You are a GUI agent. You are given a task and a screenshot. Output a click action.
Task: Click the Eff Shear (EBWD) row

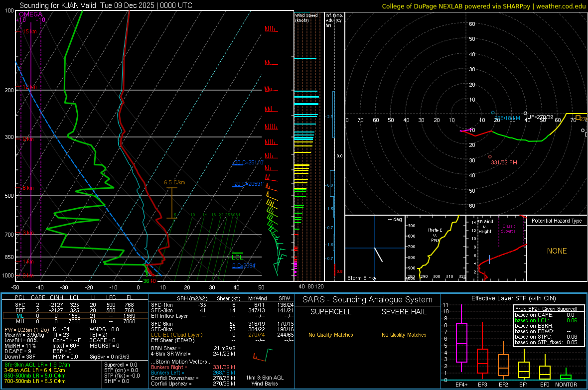pyautogui.click(x=222, y=340)
